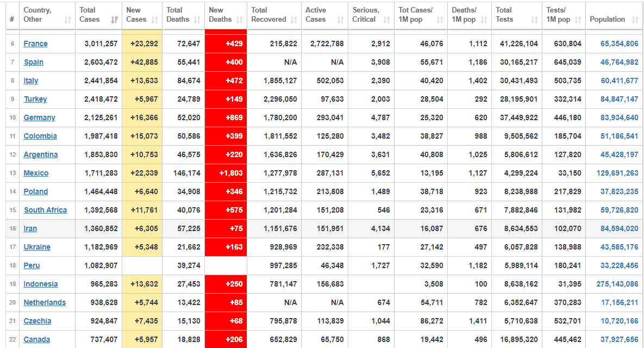The width and height of the screenshot is (644, 348).
Task: Open Italy population figure 60,411,677
Action: pos(620,80)
